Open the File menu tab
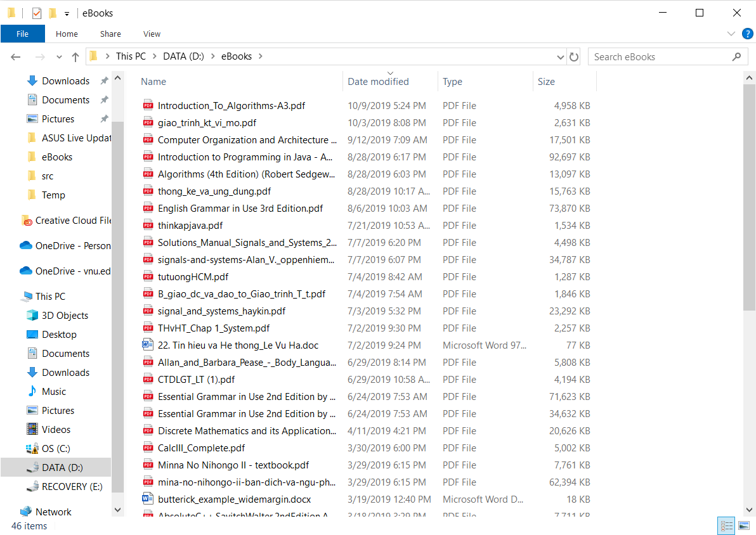This screenshot has height=535, width=756. coord(23,34)
